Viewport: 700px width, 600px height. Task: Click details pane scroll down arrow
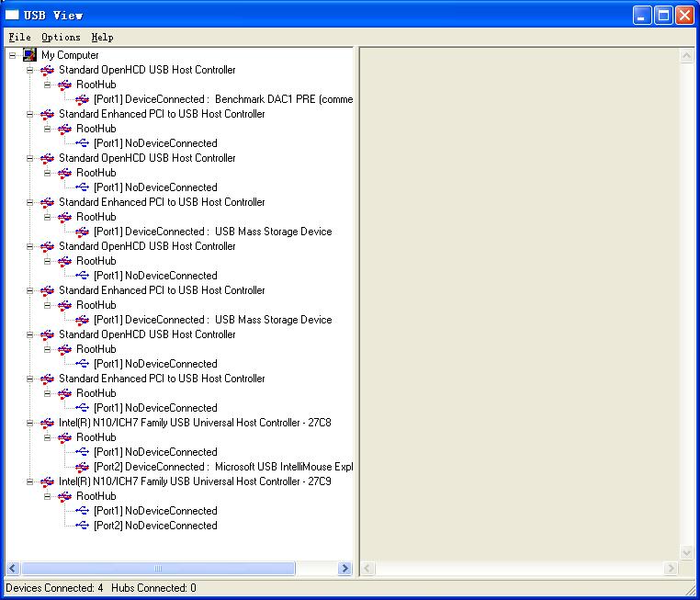point(686,552)
